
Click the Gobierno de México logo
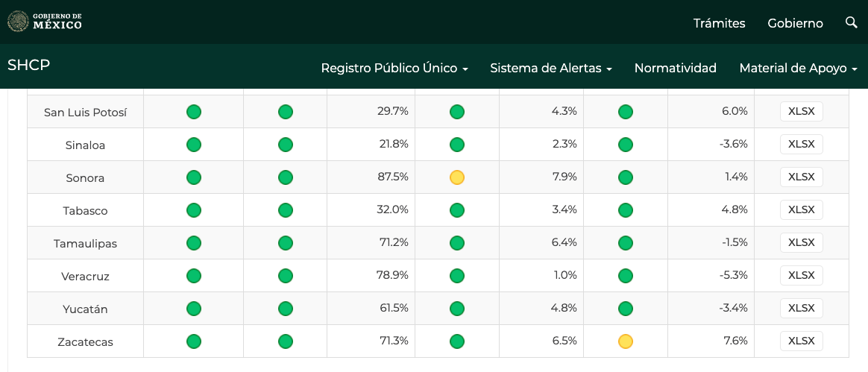45,22
